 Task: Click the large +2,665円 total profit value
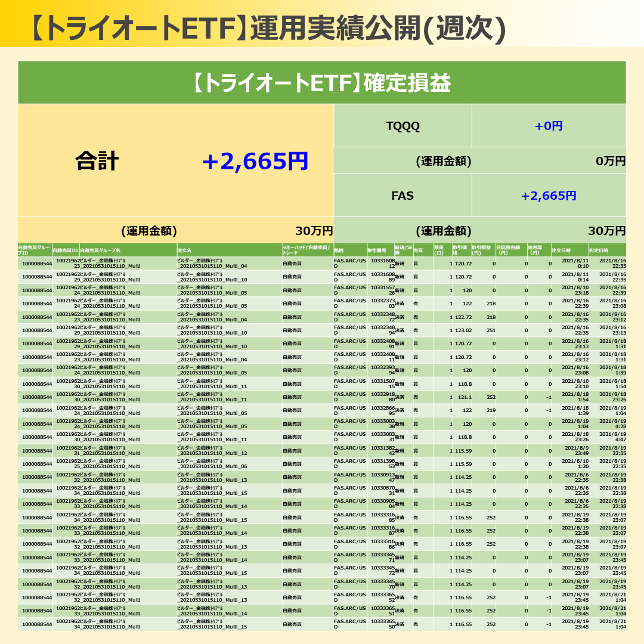(x=255, y=162)
